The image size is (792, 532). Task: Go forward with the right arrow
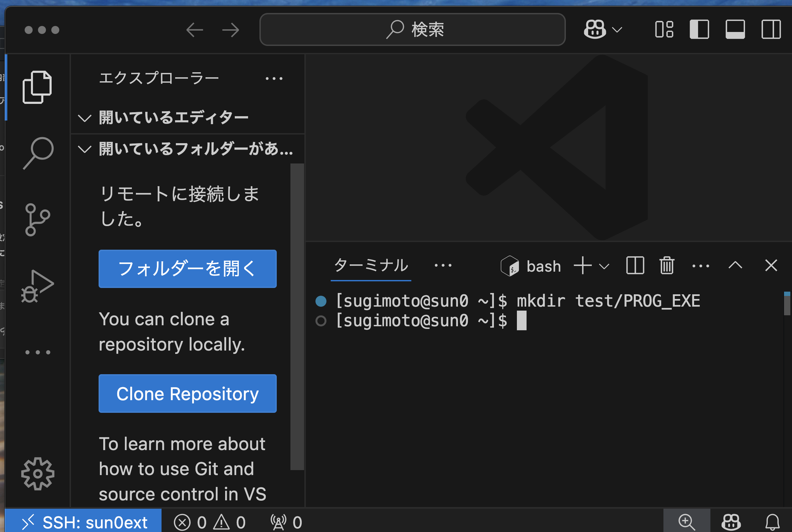coord(231,30)
